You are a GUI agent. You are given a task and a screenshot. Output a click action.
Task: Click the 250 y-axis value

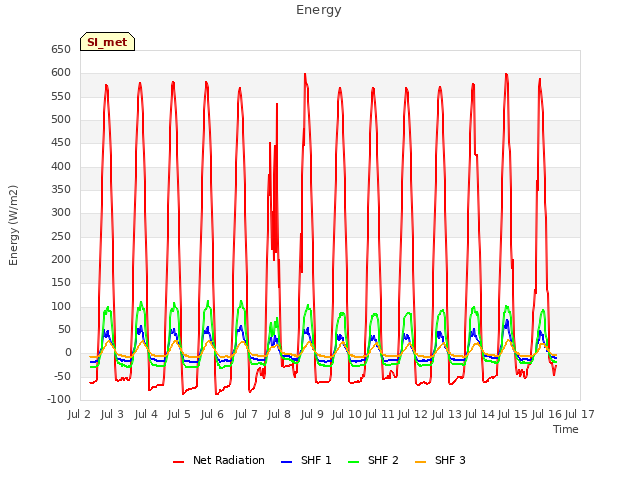coord(61,237)
